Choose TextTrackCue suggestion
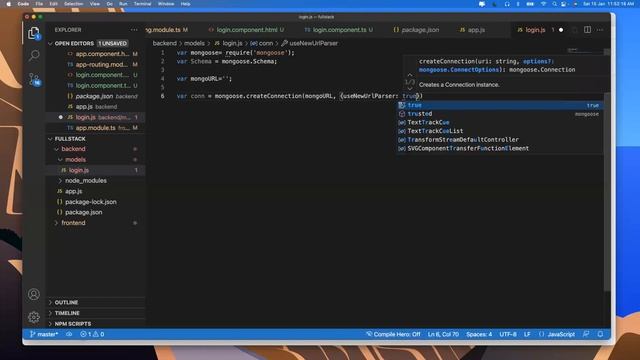The height and width of the screenshot is (360, 640). 500,122
